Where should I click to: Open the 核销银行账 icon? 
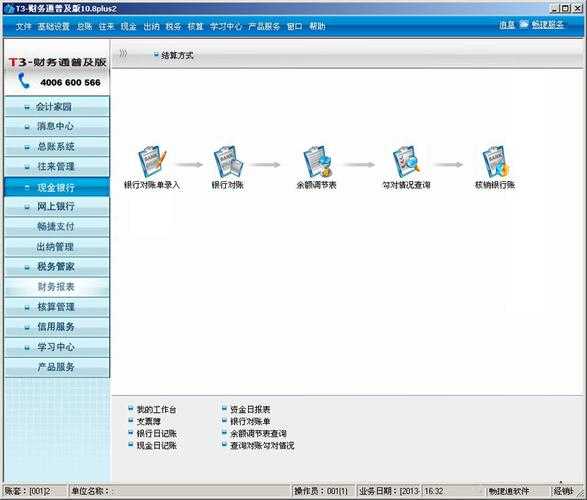pyautogui.click(x=495, y=162)
